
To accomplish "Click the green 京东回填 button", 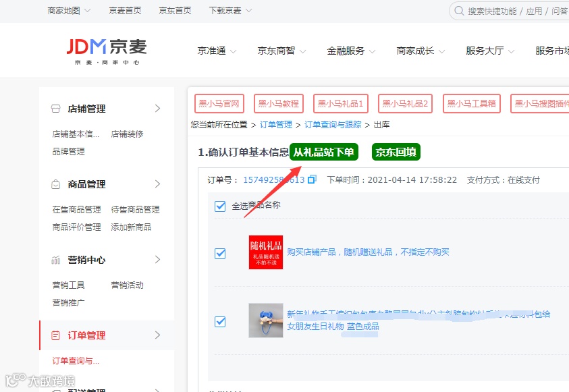I will point(396,152).
